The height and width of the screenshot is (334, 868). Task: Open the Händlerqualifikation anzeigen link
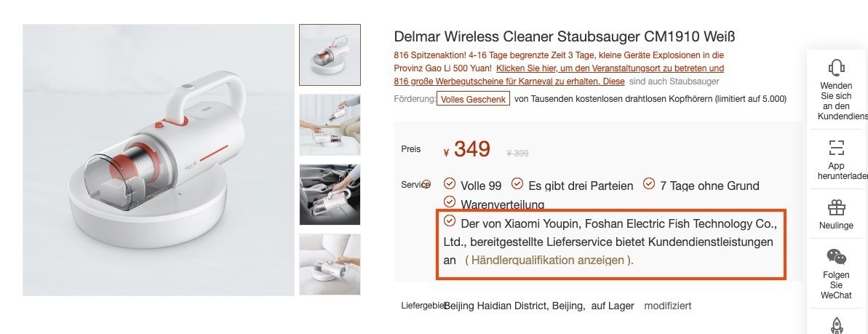tap(549, 260)
